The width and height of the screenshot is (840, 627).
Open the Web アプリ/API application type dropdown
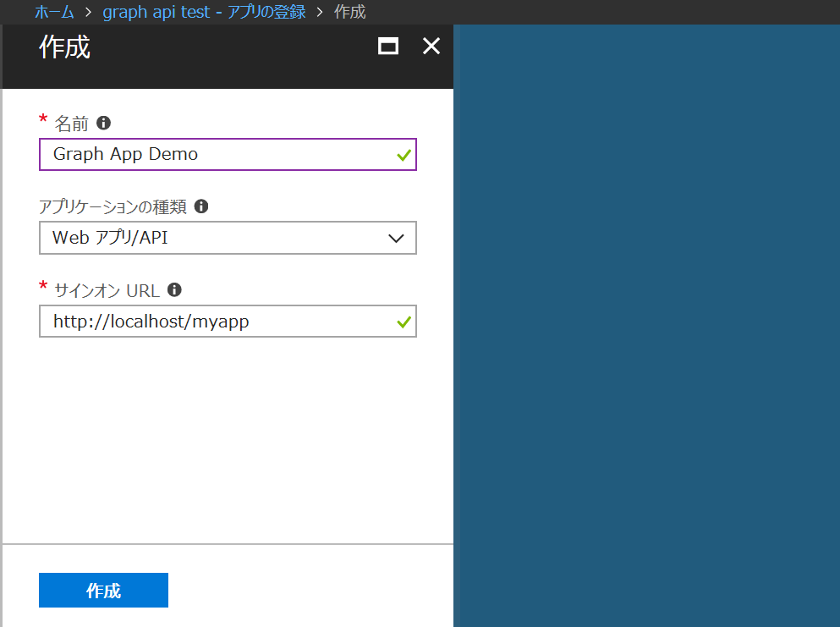228,238
